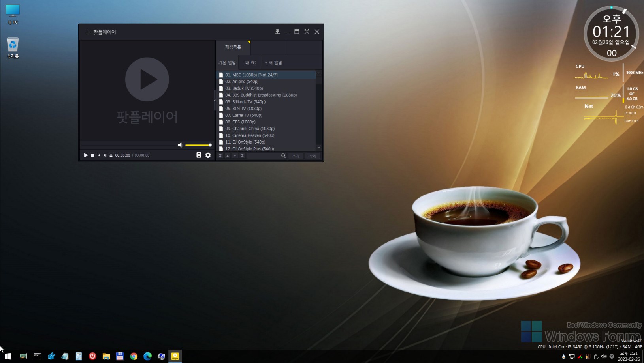
Task: Jump to the previous track
Action: pos(99,155)
